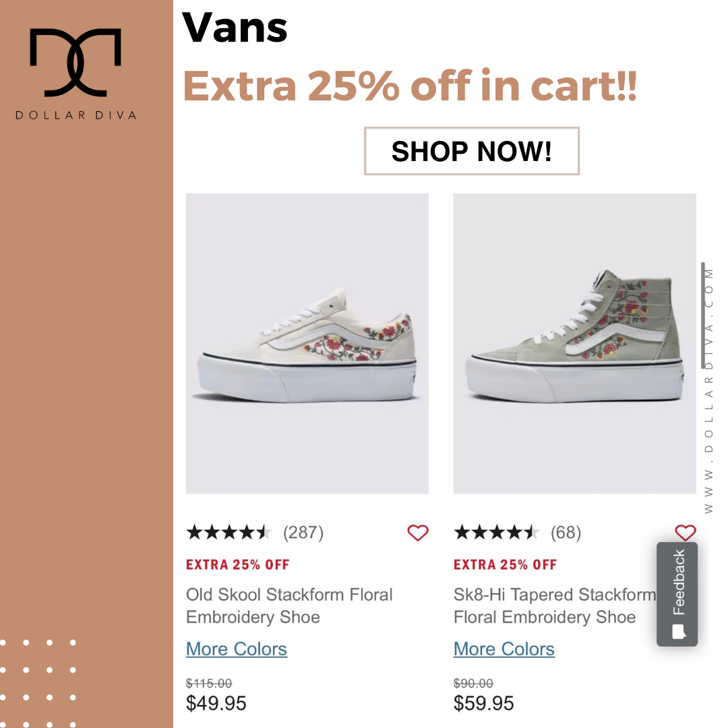Click the vertical scrollbar near the website text
Screen dimensions: 728x728
703,315
